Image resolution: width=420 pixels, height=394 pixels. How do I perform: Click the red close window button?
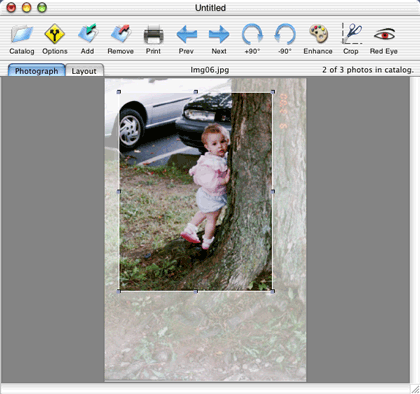[x=11, y=7]
